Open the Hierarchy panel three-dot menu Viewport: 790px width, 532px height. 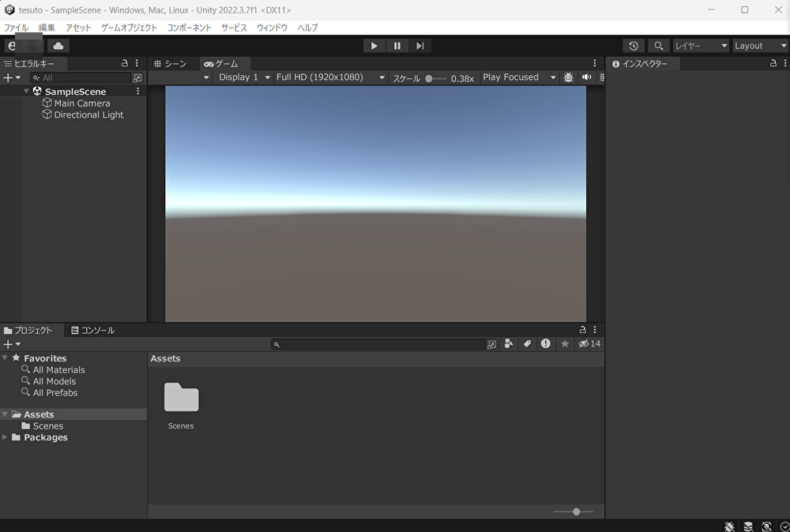pos(137,63)
